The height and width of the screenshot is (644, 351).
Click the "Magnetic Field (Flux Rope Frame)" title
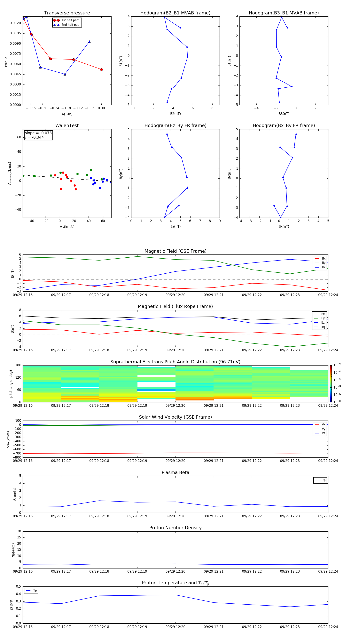tap(175, 307)
